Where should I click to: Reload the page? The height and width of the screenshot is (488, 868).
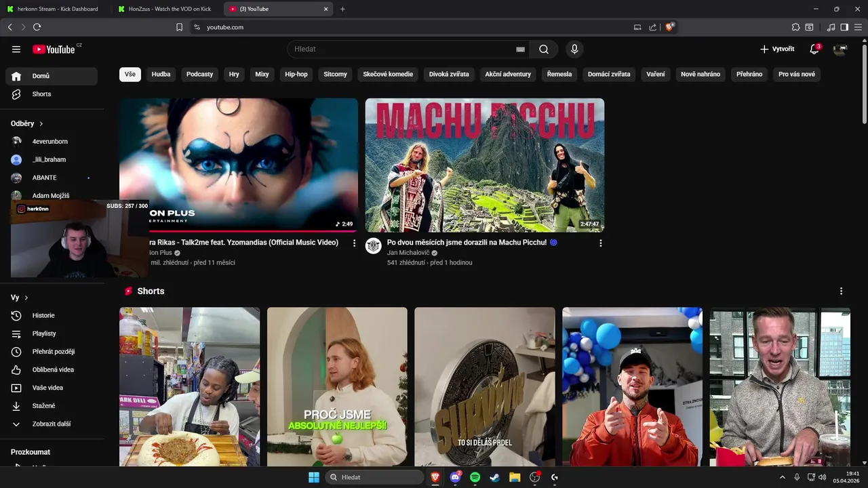37,27
